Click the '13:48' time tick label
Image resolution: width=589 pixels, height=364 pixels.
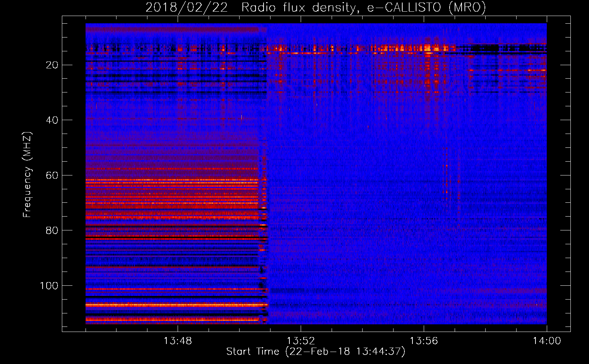[178, 341]
